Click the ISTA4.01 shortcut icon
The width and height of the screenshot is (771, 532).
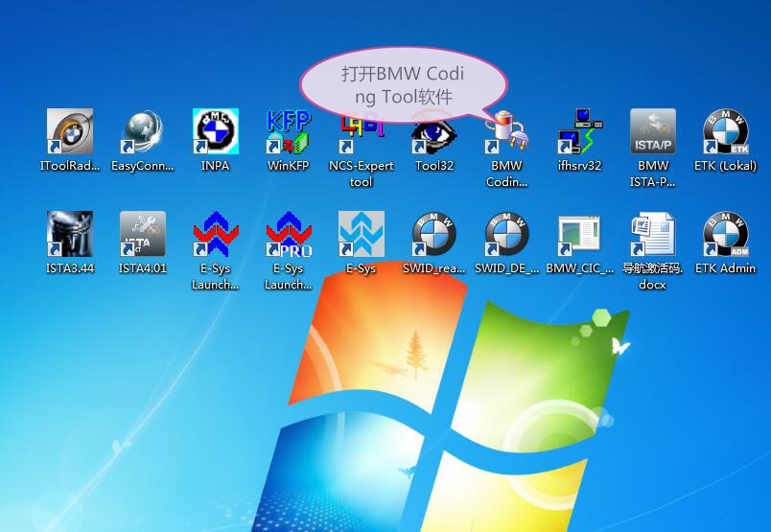coord(143,235)
